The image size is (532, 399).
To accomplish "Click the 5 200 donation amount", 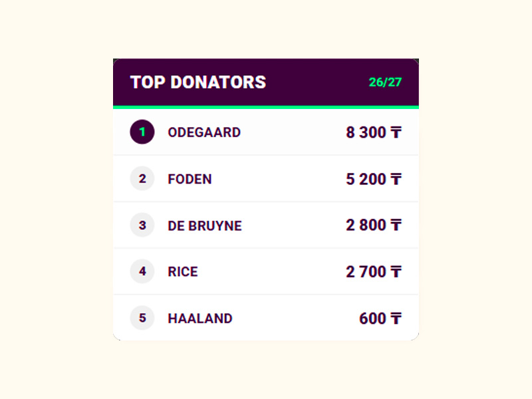I will (366, 179).
